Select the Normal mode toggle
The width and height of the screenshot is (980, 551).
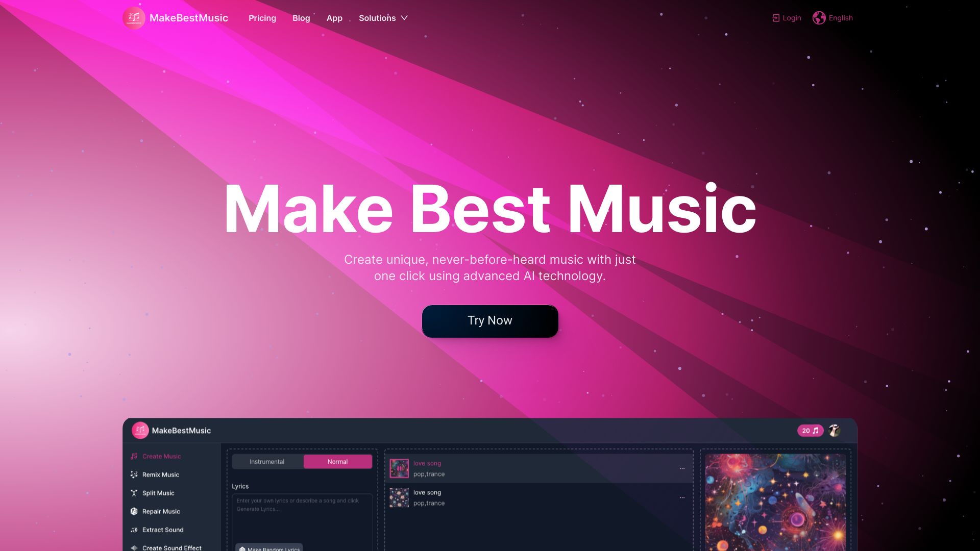[x=337, y=462]
